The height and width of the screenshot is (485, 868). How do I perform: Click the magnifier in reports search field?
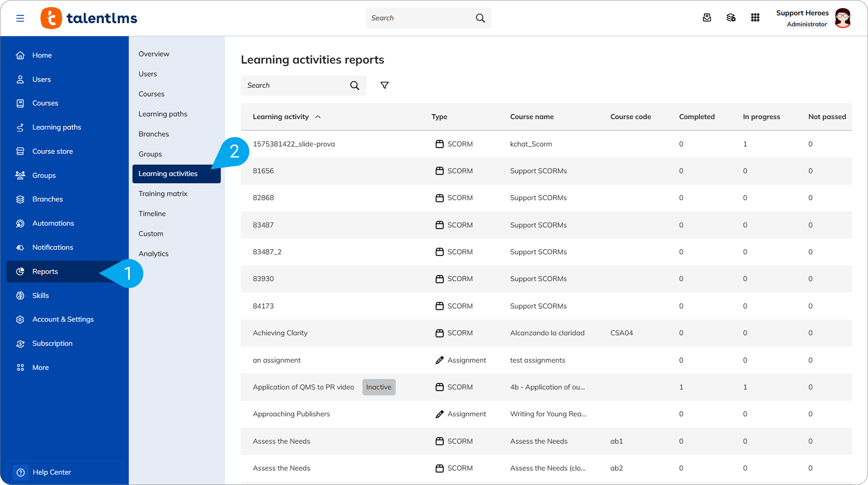[354, 86]
